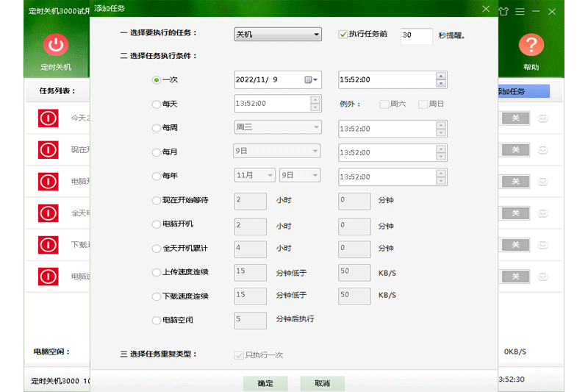Open the 关机 task type dropdown
This screenshot has width=588, height=392.
278,34
